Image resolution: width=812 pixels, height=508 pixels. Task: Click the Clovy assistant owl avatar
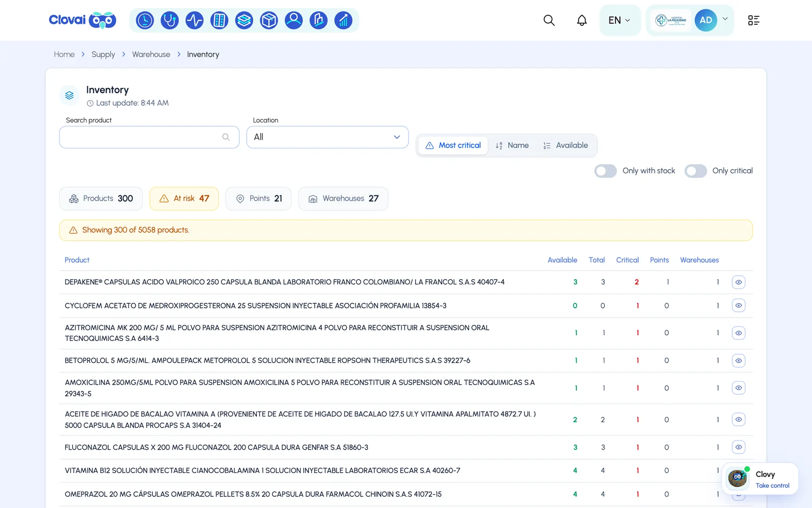tap(737, 478)
